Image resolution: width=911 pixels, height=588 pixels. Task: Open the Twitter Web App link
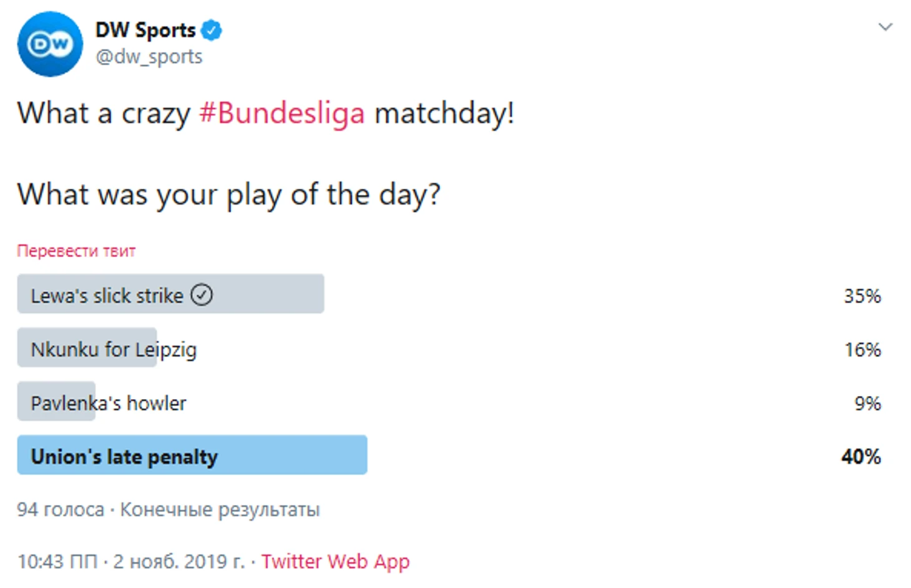[335, 561]
